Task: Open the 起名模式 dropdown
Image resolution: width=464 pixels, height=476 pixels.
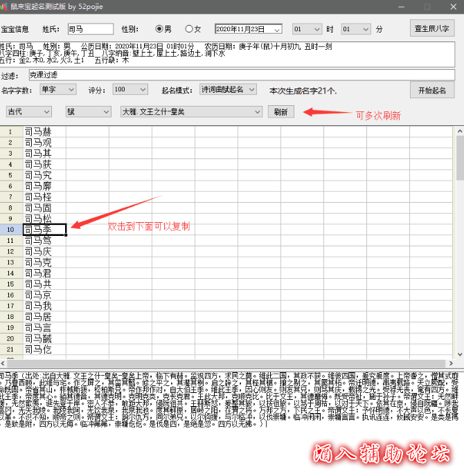Action: pyautogui.click(x=228, y=89)
